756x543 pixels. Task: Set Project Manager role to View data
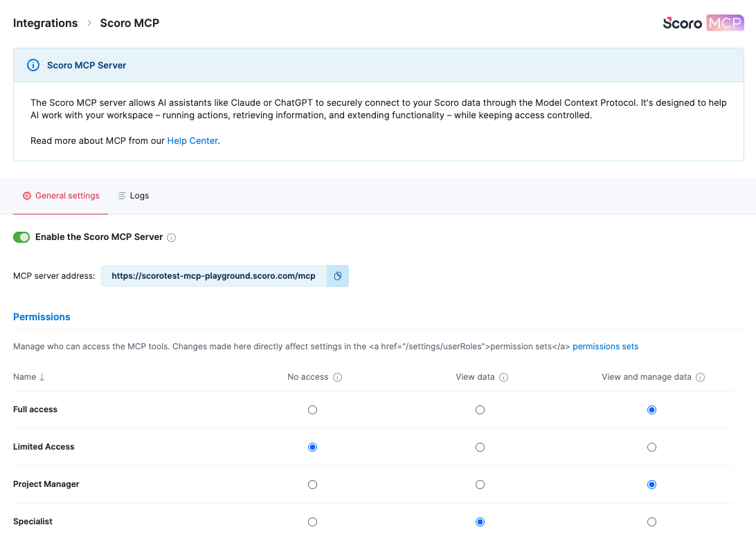pyautogui.click(x=480, y=485)
